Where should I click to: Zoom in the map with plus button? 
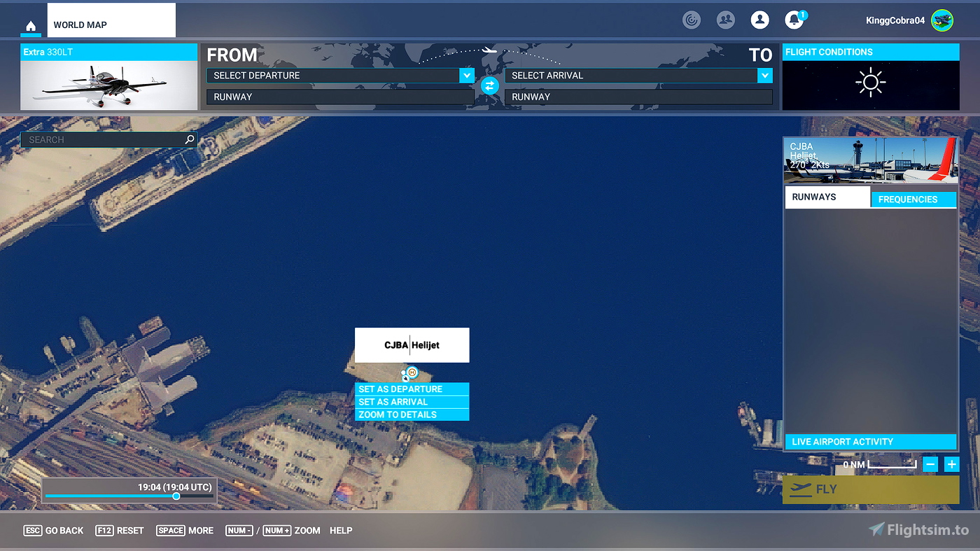tap(951, 464)
